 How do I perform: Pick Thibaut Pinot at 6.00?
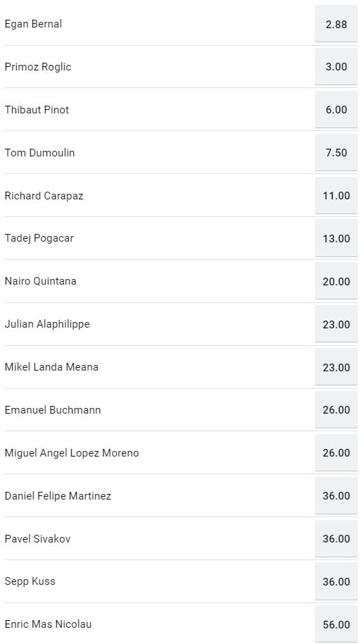coord(336,110)
